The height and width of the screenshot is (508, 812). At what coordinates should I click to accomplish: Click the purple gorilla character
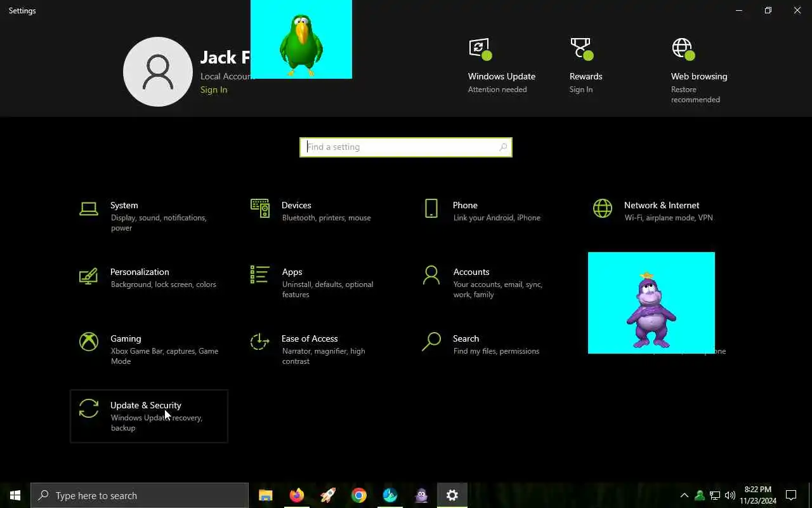[651, 311]
